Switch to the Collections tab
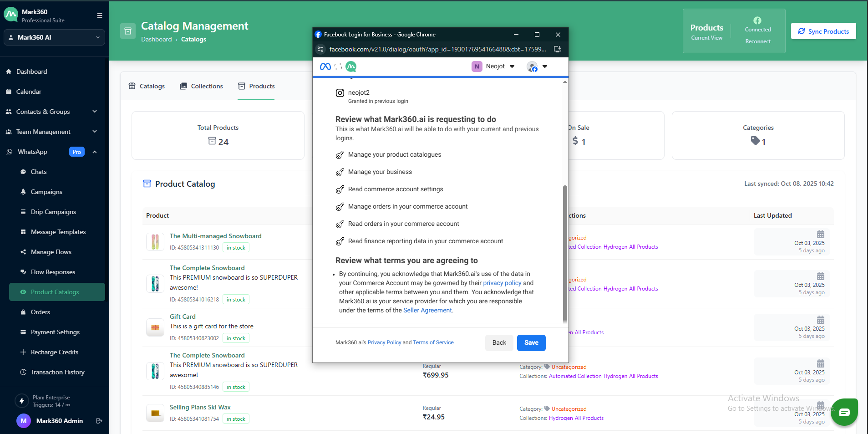 (201, 86)
